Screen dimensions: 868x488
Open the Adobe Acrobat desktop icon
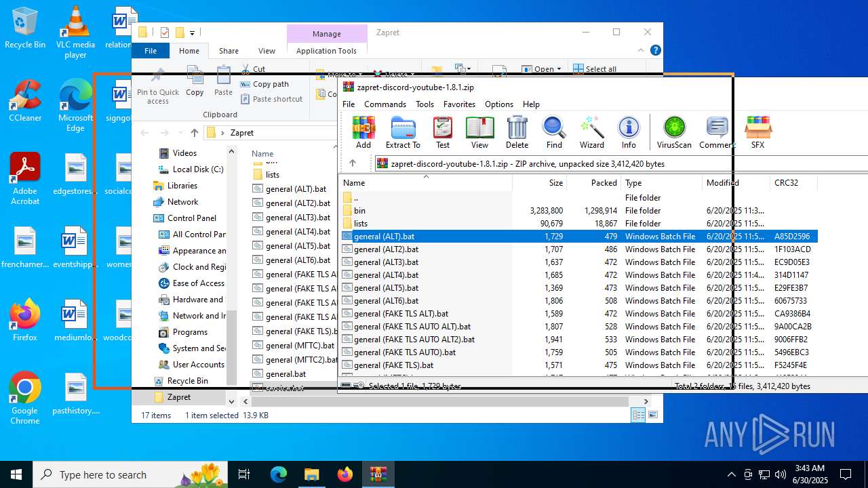[25, 179]
